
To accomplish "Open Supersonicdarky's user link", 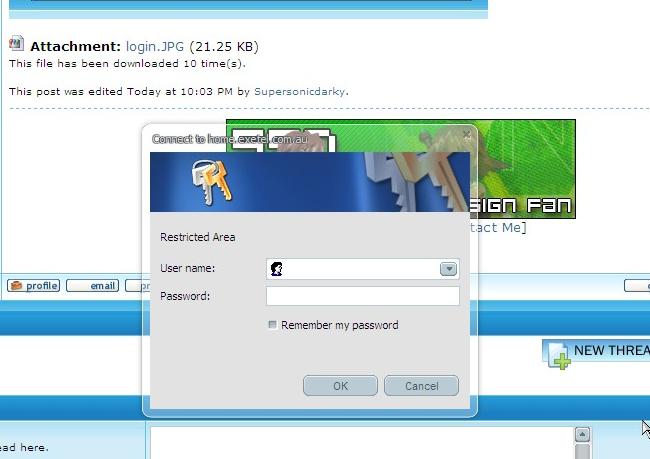I will coord(300,91).
